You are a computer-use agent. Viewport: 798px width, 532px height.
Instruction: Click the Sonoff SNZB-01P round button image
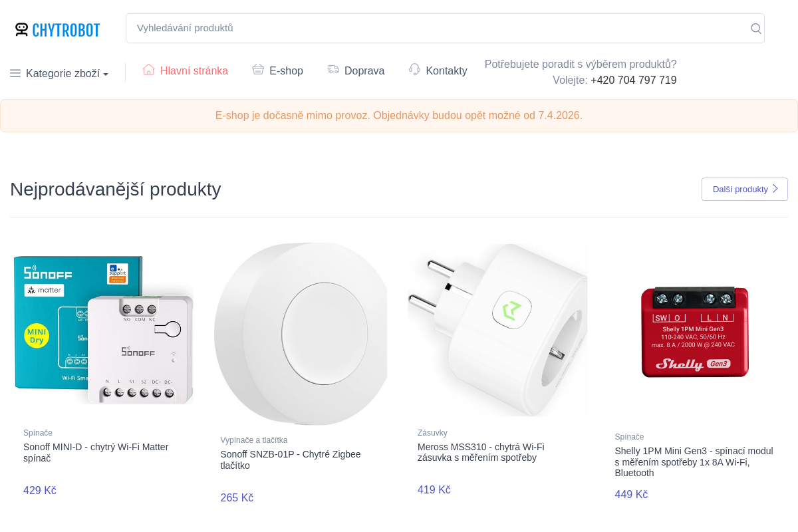301,332
